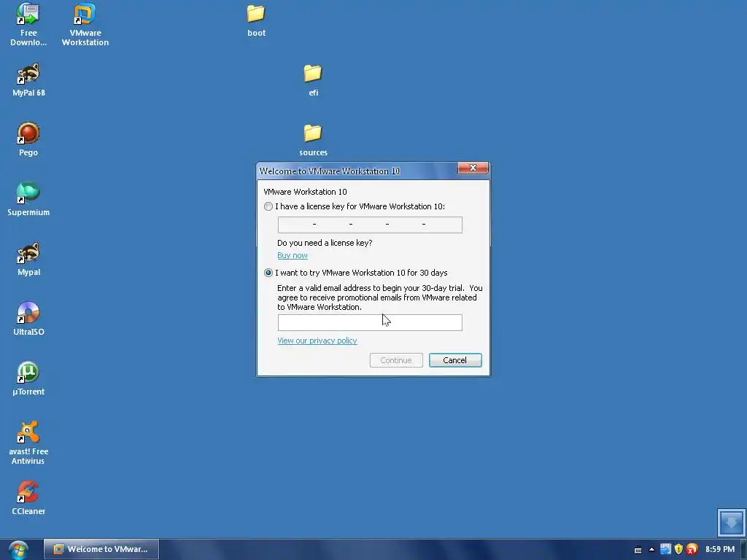Click the orange avast tray icon
The image size is (747, 560).
point(692,549)
